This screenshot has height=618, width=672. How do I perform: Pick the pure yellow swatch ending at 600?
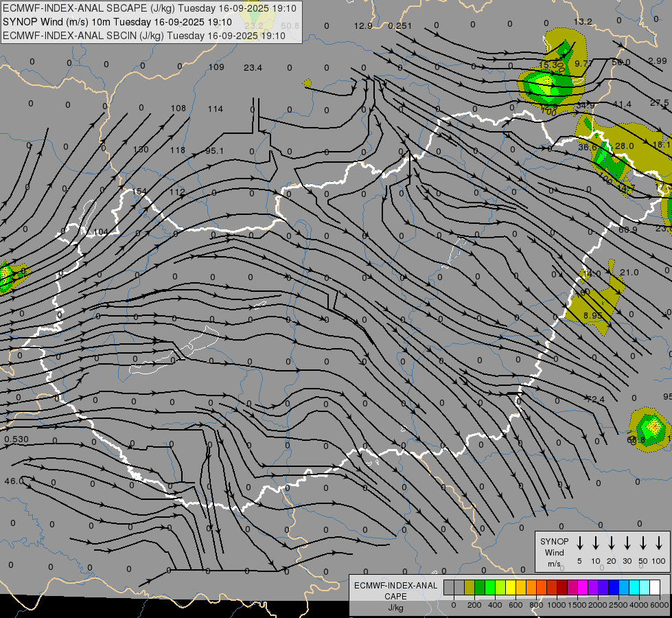pos(511,587)
